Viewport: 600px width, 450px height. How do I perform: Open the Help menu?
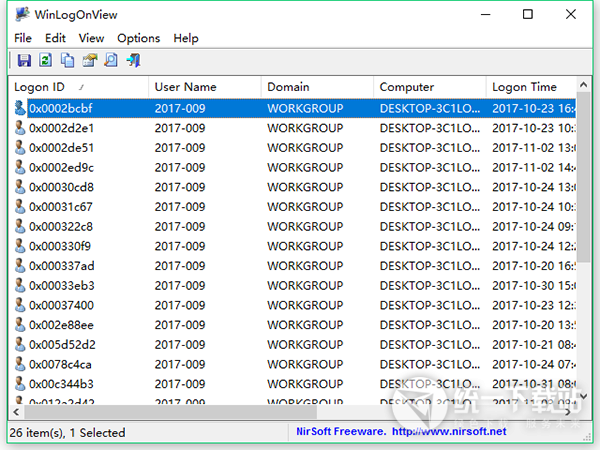click(186, 38)
